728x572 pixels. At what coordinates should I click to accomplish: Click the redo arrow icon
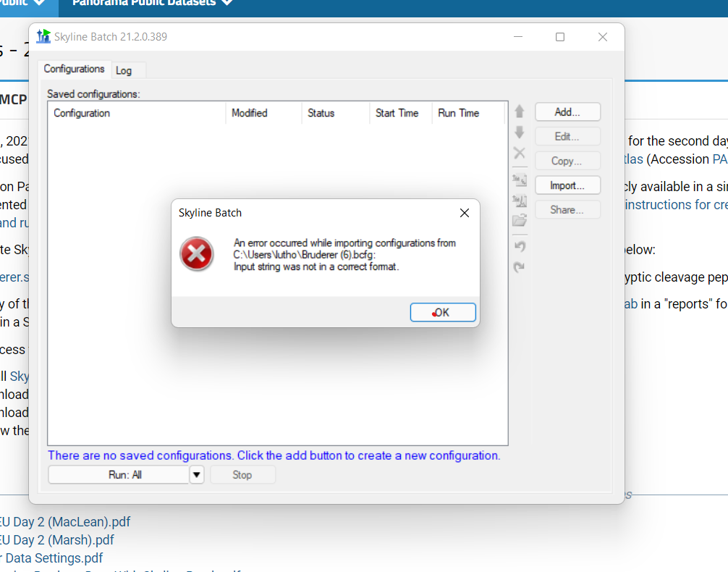[x=519, y=267]
